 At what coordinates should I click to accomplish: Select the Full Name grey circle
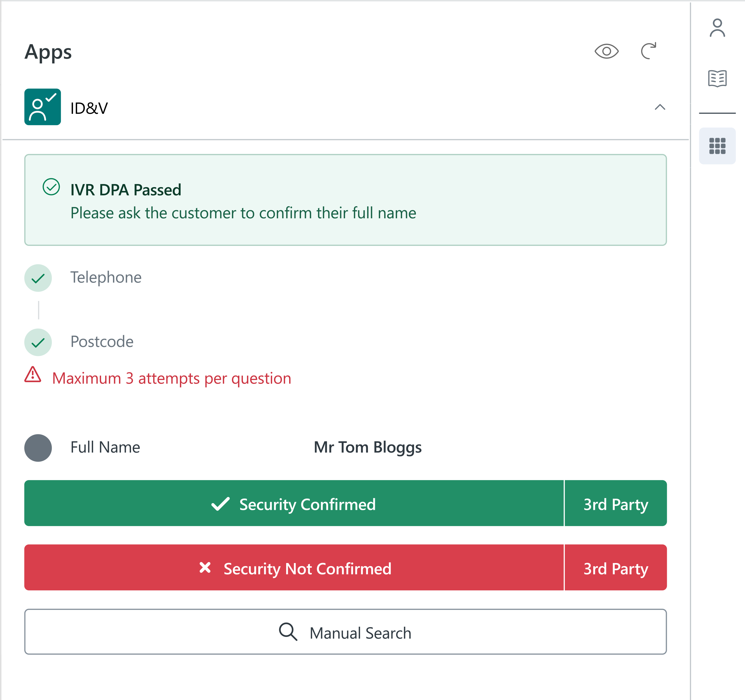click(38, 448)
